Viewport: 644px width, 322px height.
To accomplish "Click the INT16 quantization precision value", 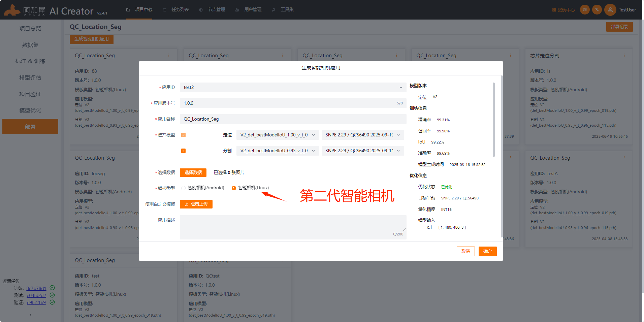I will click(x=446, y=210).
